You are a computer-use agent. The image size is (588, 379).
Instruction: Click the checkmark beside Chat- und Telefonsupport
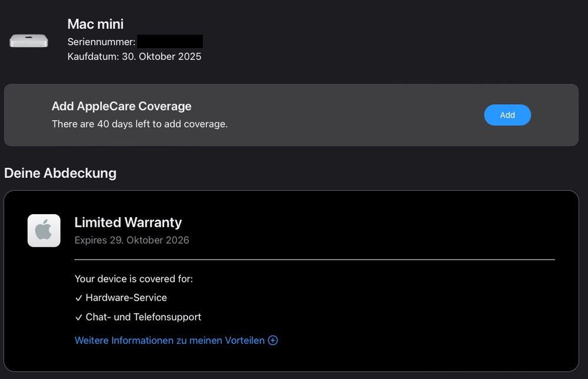[x=79, y=318]
